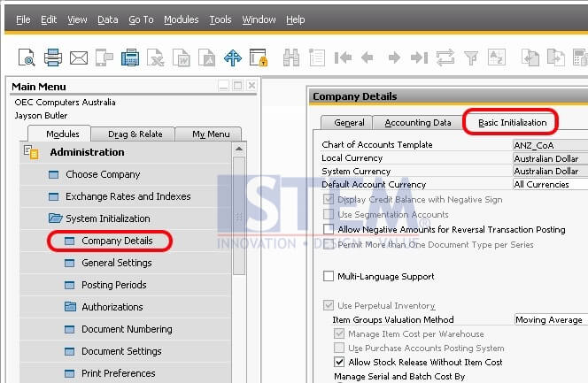Open Print Preview from the toolbar

(x=27, y=57)
